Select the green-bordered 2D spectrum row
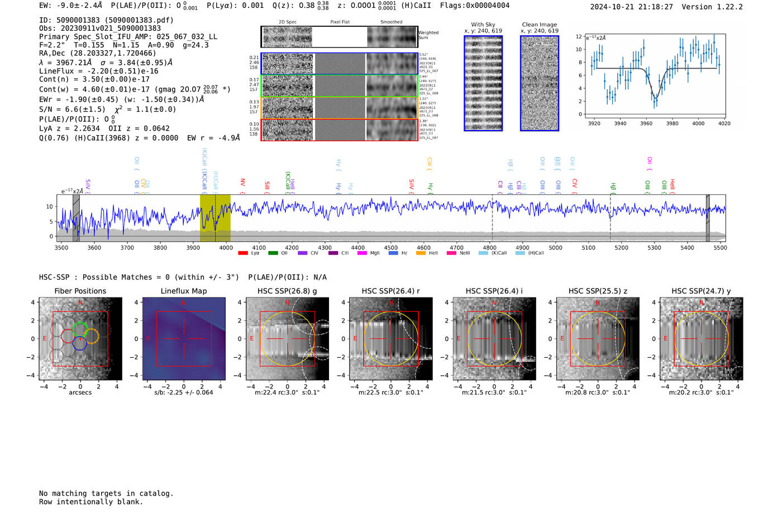 tap(340, 86)
